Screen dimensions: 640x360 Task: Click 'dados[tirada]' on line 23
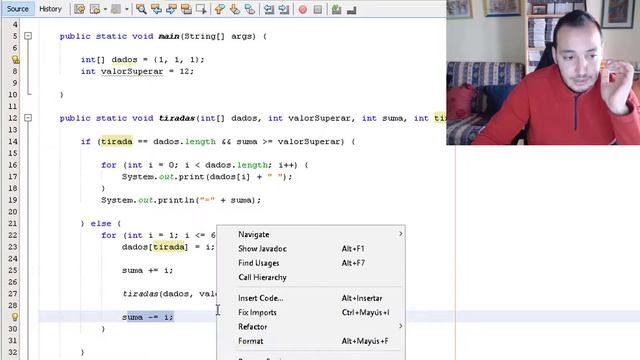[155, 247]
